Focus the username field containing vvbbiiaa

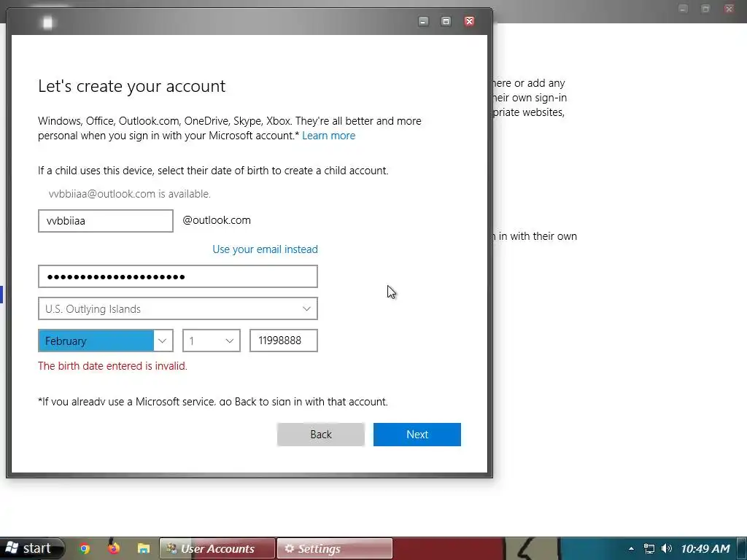coord(105,221)
